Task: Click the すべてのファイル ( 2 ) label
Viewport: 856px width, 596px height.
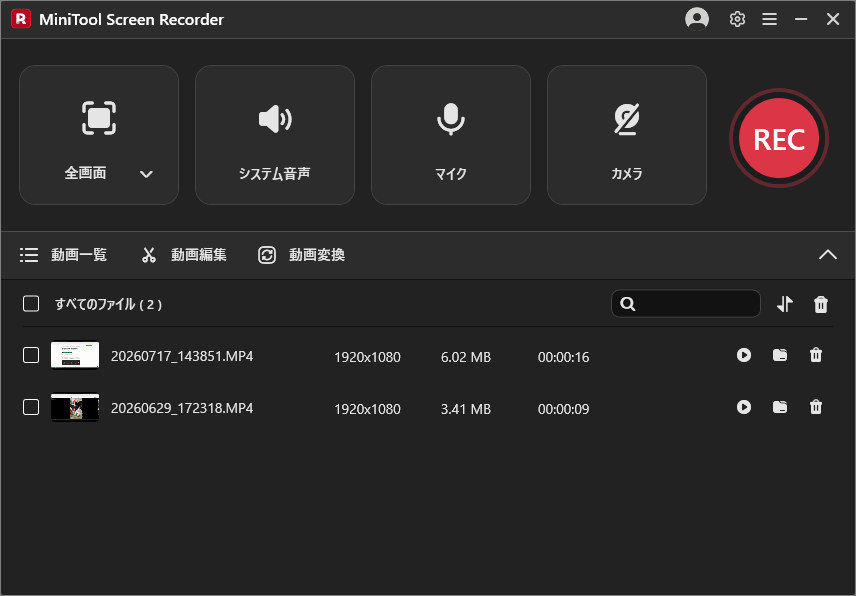Action: 109,304
